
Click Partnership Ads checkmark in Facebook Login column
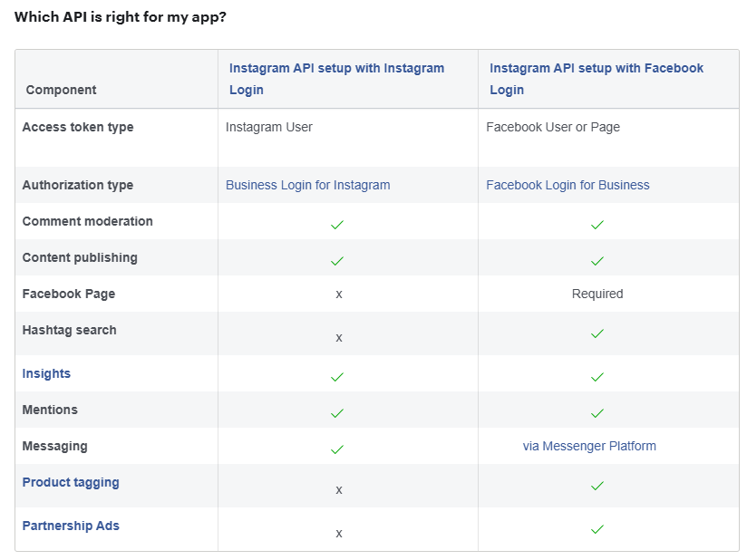597,529
